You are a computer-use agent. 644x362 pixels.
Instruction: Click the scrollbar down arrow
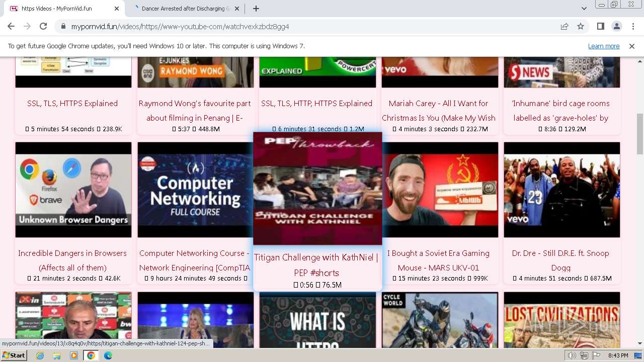pyautogui.click(x=640, y=344)
